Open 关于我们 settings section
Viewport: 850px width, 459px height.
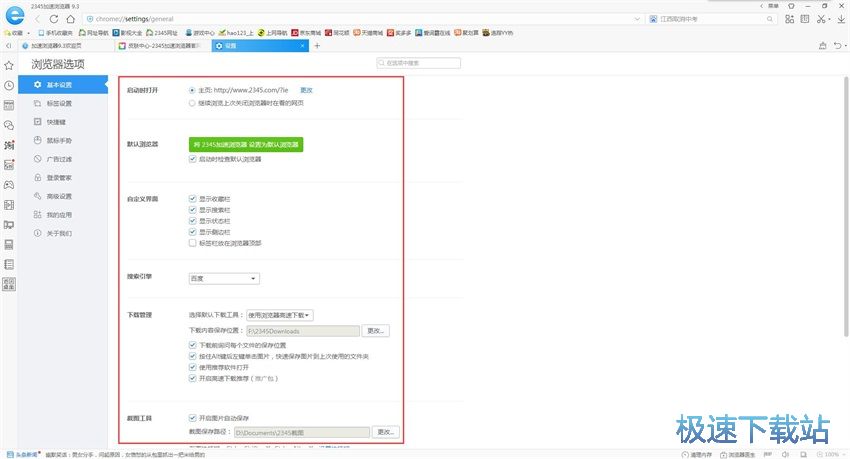[x=63, y=234]
